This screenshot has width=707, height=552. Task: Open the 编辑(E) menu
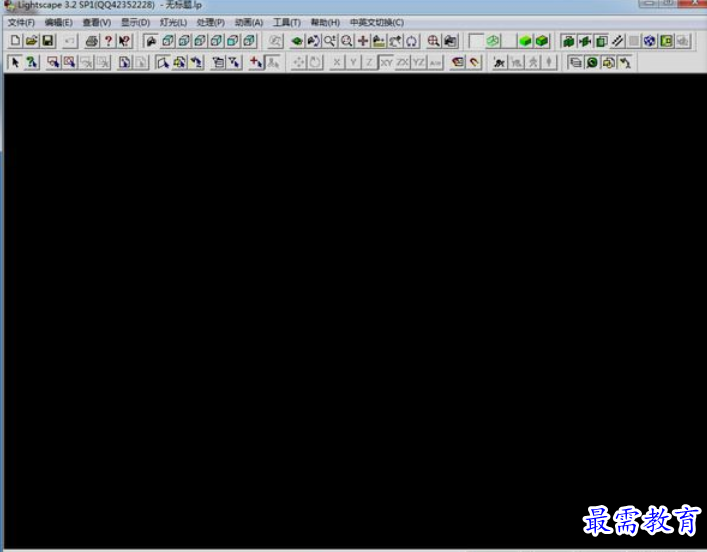coord(59,23)
